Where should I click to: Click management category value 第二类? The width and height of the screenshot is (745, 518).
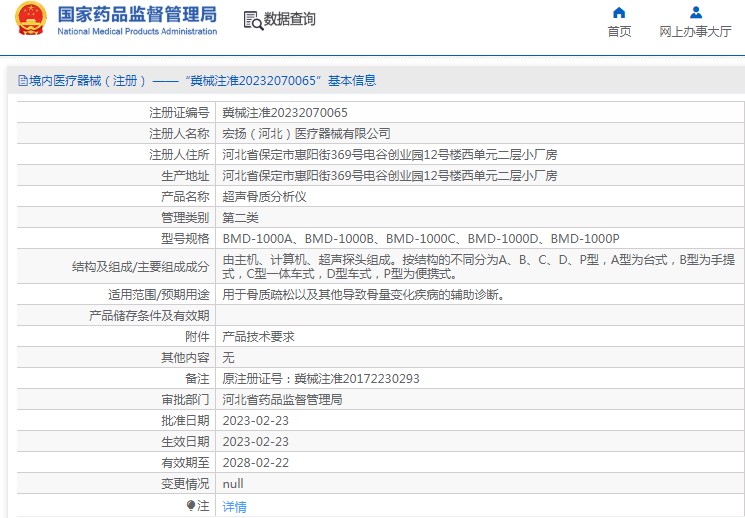[x=240, y=218]
